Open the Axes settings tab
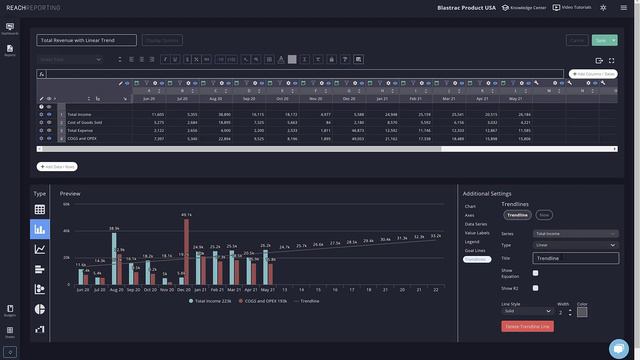 469,216
